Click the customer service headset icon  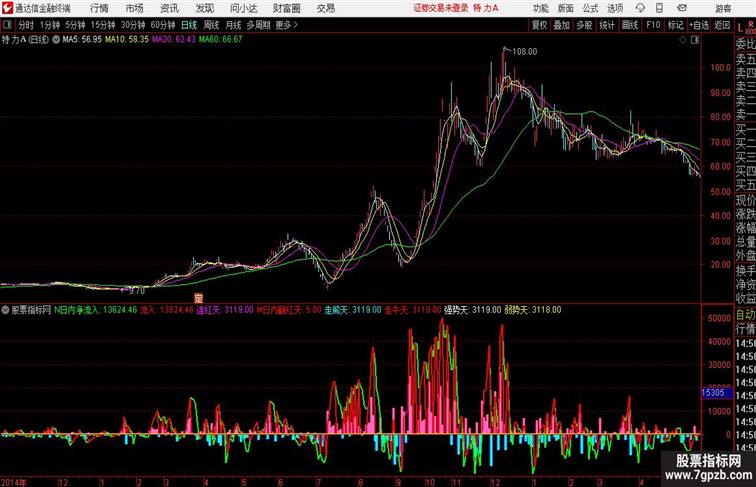[x=640, y=8]
